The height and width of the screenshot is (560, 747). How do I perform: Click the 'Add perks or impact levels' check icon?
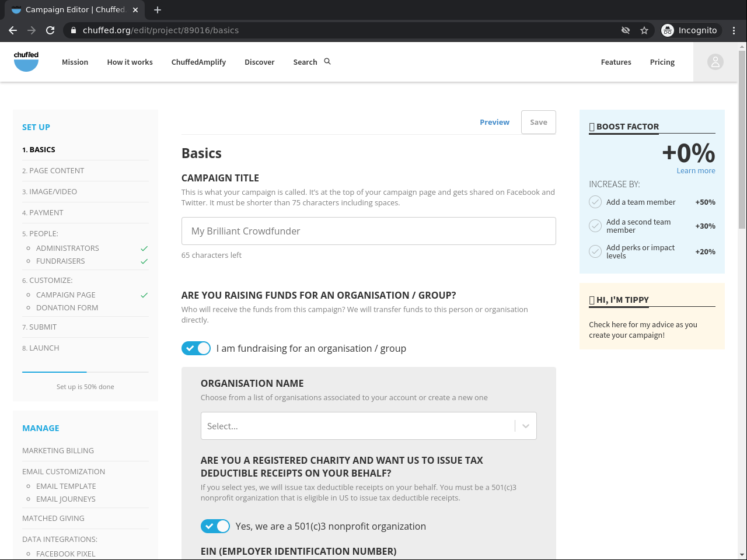pyautogui.click(x=595, y=251)
